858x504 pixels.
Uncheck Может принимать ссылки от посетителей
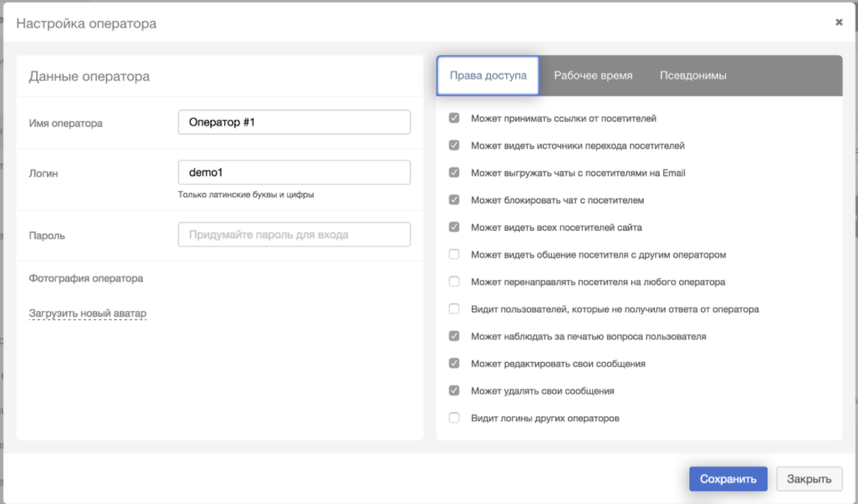point(454,119)
